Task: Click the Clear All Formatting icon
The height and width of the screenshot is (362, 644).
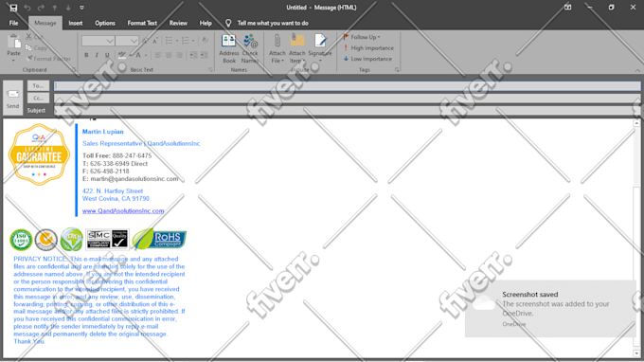Action: (205, 40)
